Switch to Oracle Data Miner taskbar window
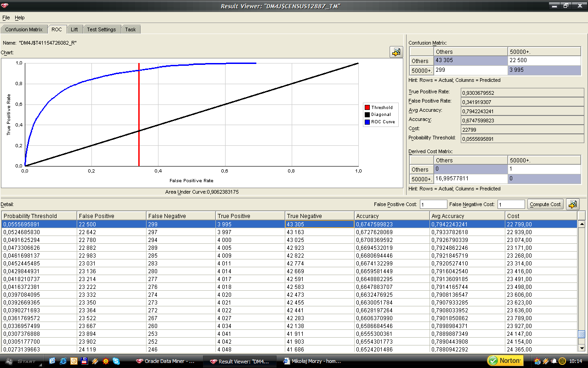Screen dimensions: 588x368 167,361
